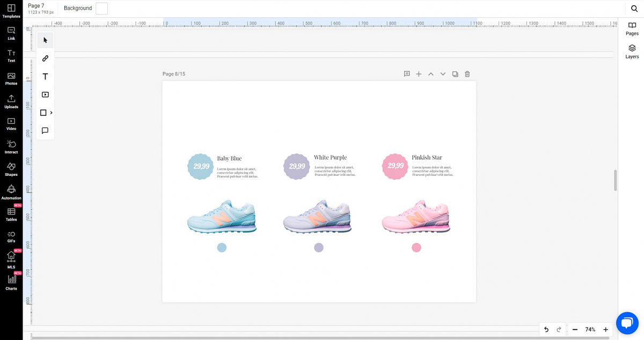
Task: Click the pink color dot under shoe
Action: click(x=416, y=247)
